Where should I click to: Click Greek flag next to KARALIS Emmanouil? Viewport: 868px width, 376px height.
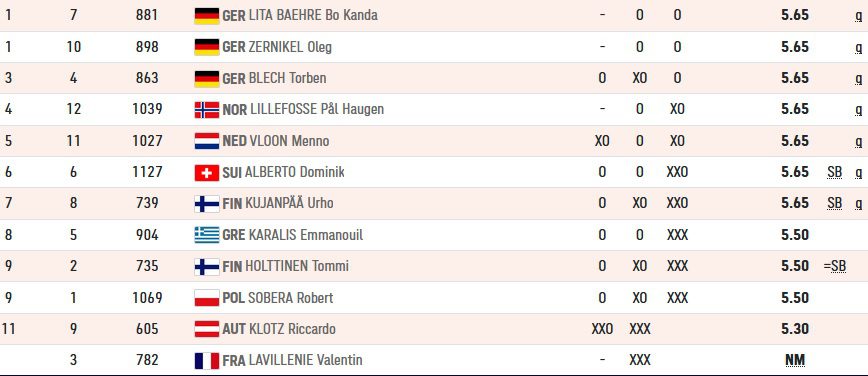(206, 235)
